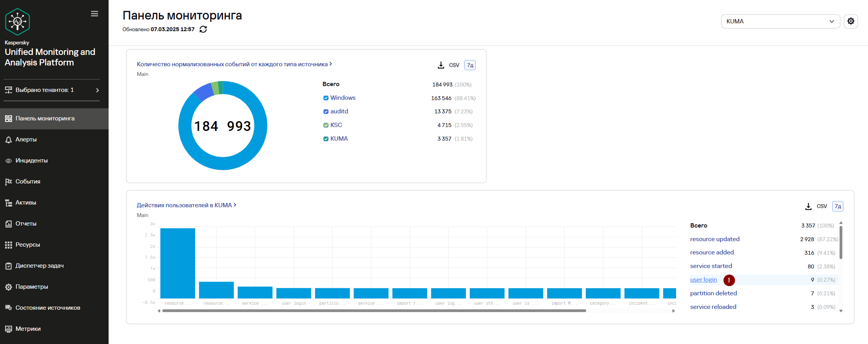Open the Панель мониторинга section
868x344 pixels.
pyautogui.click(x=54, y=118)
